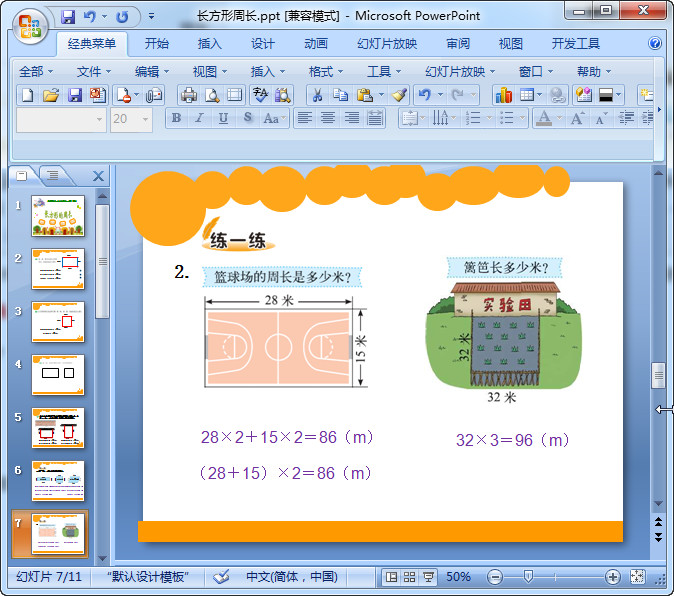This screenshot has width=674, height=596.
Task: Click the 篮球场的周长是多少米 text box
Action: coord(282,277)
